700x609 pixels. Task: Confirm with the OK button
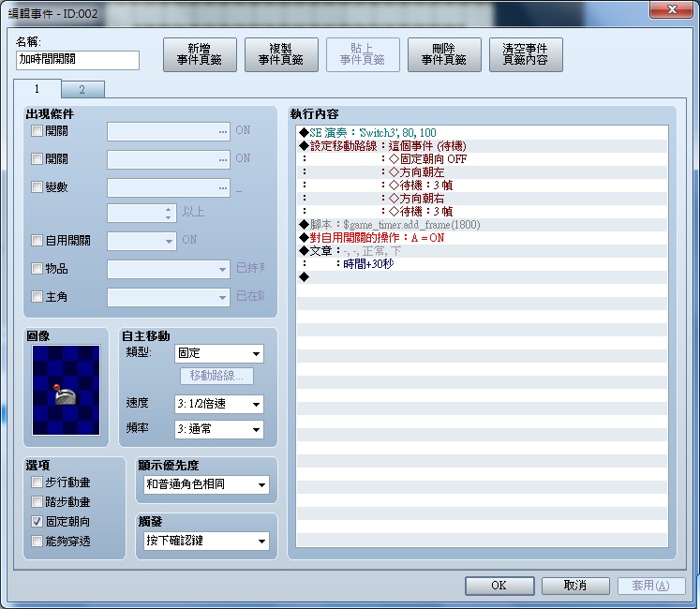(499, 586)
